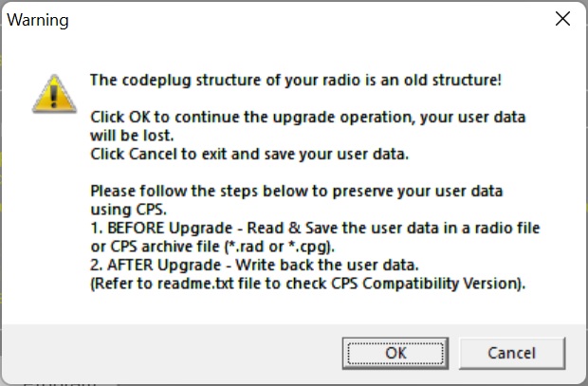The height and width of the screenshot is (386, 588).
Task: Click the partly hidden text below the dialog
Action: [60, 384]
